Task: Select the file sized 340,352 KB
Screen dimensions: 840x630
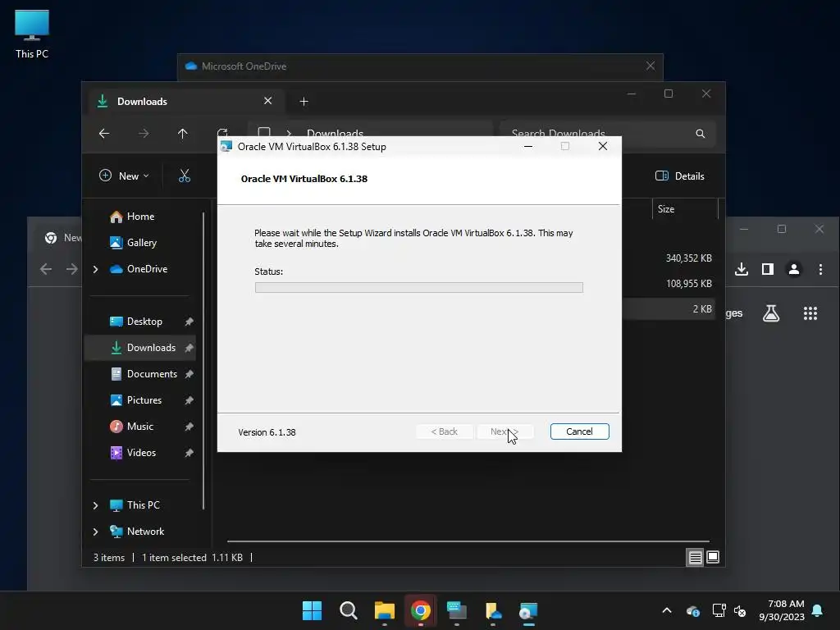Action: (688, 258)
